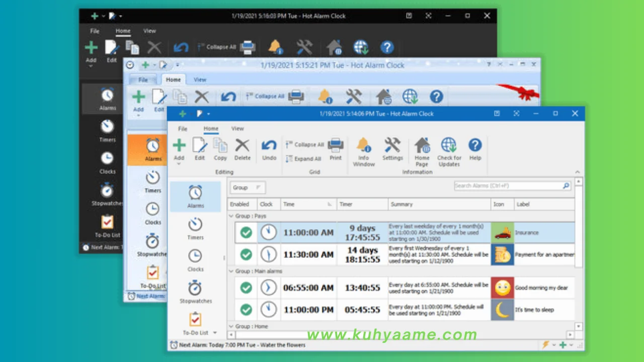This screenshot has width=644, height=362.
Task: Click Collapse All in middle blue window
Action: coord(265,96)
